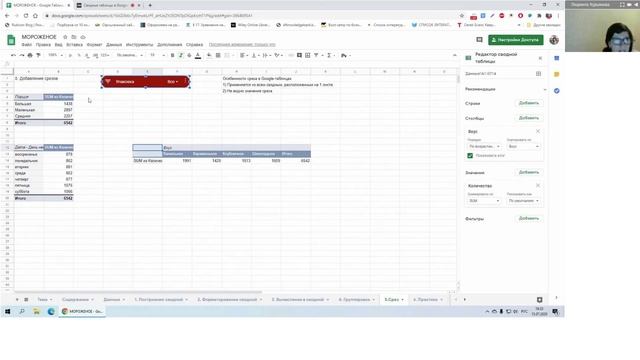640x360 pixels.
Task: Click the Explore icon at bottom right
Action: [539, 300]
